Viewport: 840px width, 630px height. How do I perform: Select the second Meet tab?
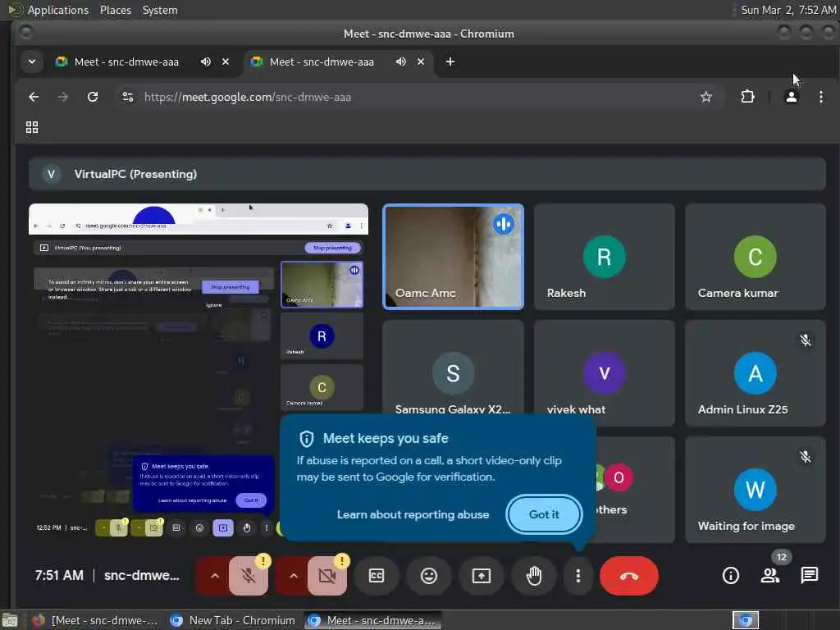pyautogui.click(x=322, y=62)
